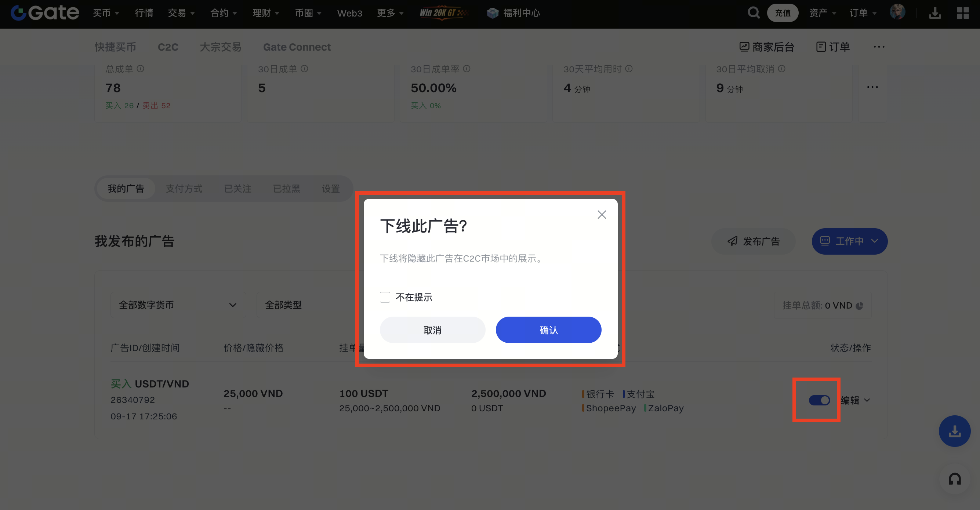
Task: Click info icon next to 总成单
Action: coord(140,69)
